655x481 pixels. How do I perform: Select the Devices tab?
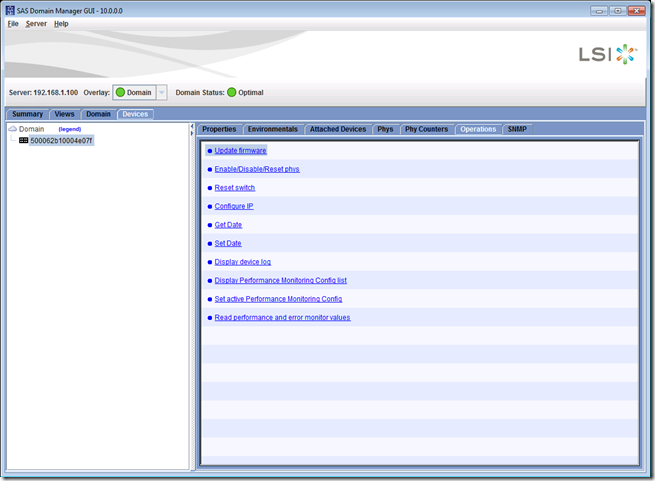[x=135, y=114]
